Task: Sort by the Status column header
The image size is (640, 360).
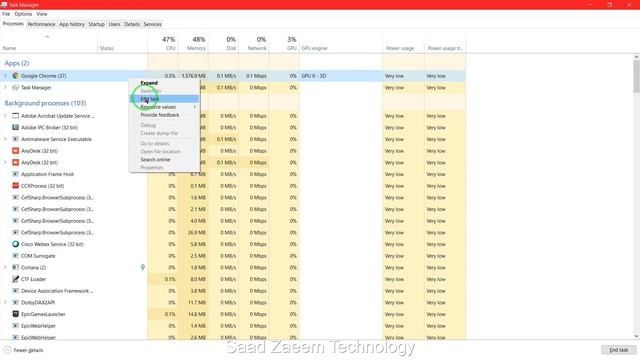Action: point(122,43)
